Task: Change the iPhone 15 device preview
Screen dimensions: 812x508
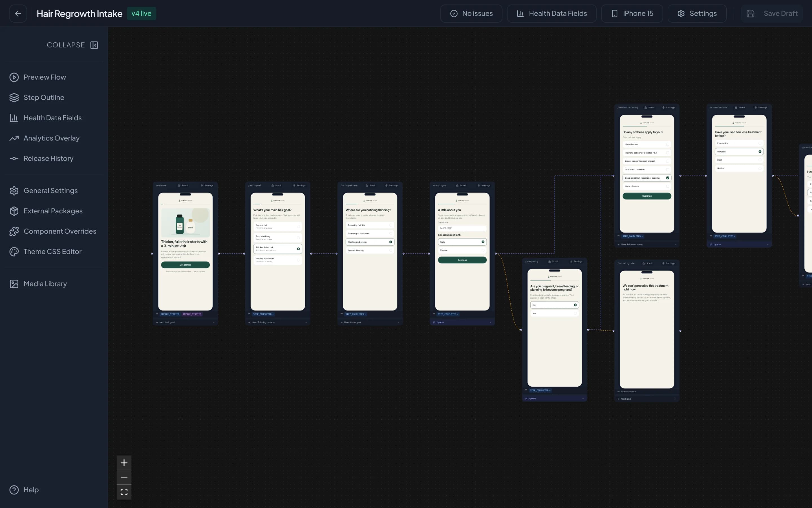Action: coord(632,14)
